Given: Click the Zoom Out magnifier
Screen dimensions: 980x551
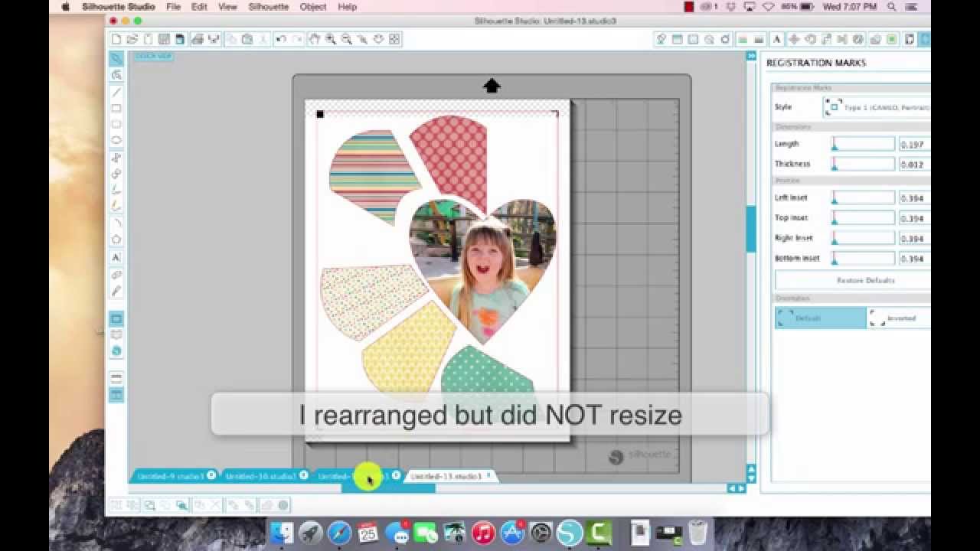Looking at the screenshot, I should click(347, 39).
